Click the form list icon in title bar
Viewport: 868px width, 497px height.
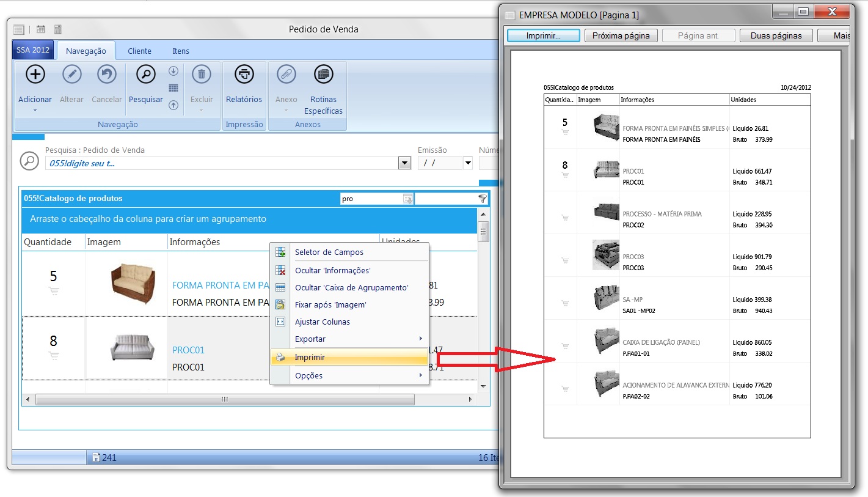(x=19, y=29)
